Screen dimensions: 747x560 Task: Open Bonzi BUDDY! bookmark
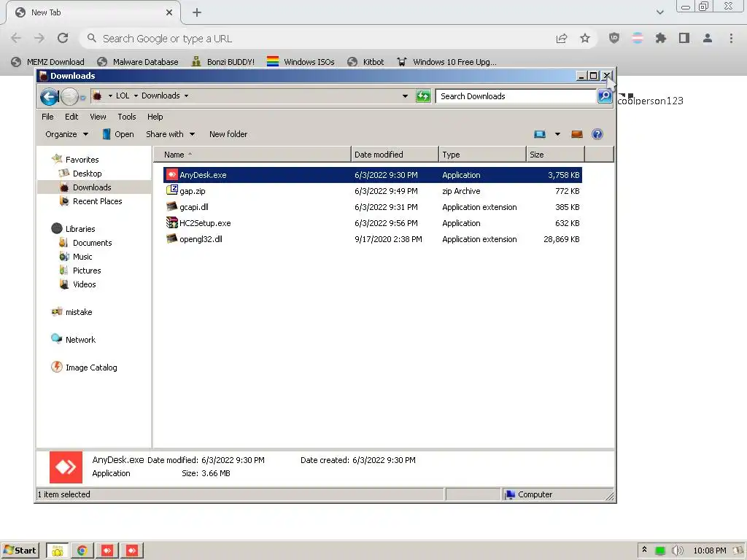(223, 62)
